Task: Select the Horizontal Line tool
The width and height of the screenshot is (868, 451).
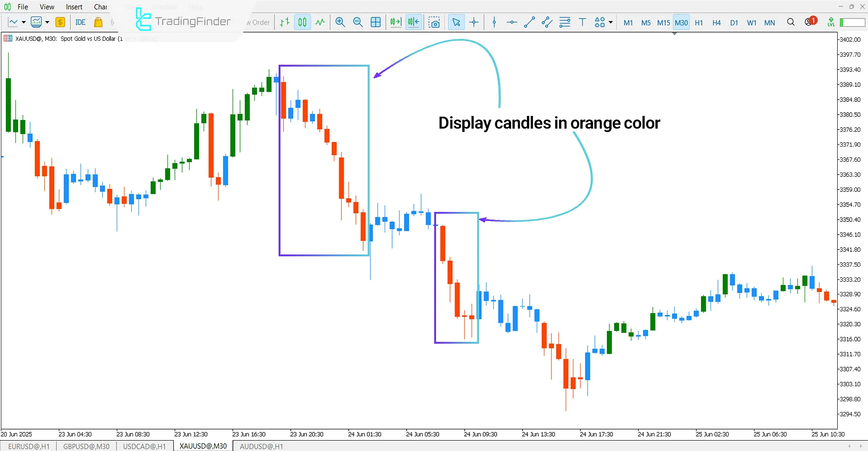Action: [512, 22]
